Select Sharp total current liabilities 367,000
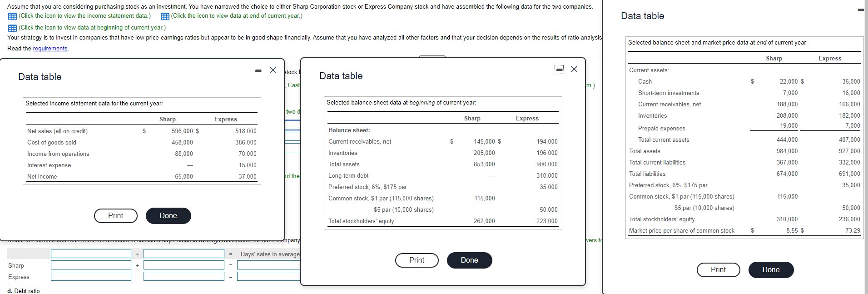Image resolution: width=868 pixels, height=294 pixels. pos(787,163)
